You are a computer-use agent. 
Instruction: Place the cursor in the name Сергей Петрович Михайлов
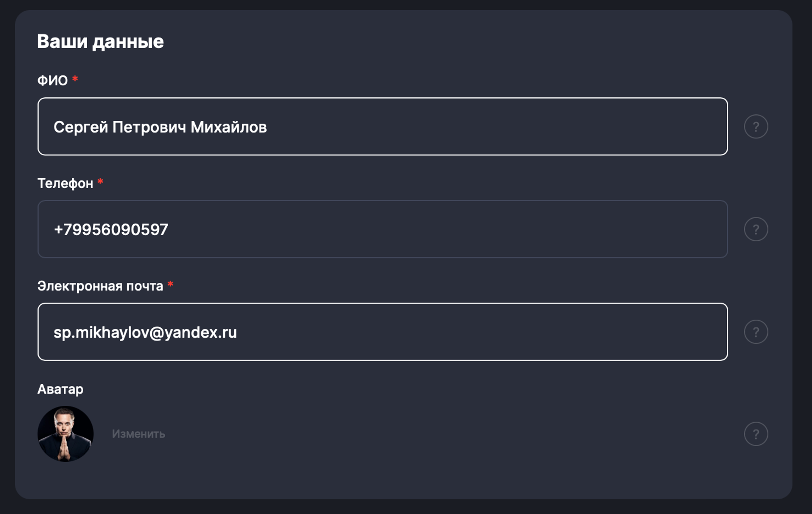(x=160, y=127)
